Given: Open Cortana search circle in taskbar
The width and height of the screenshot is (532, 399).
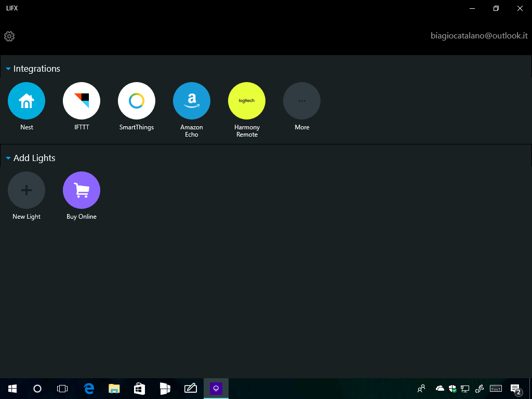Looking at the screenshot, I should pos(37,389).
